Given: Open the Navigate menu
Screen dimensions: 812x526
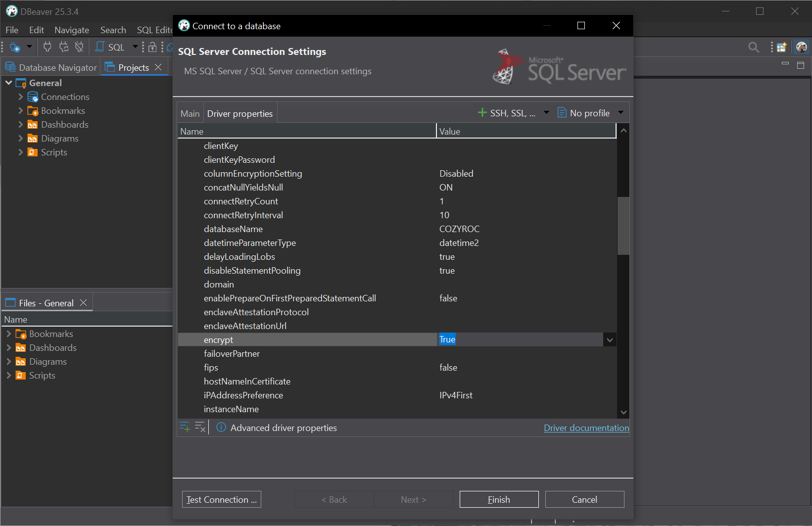Looking at the screenshot, I should point(72,30).
